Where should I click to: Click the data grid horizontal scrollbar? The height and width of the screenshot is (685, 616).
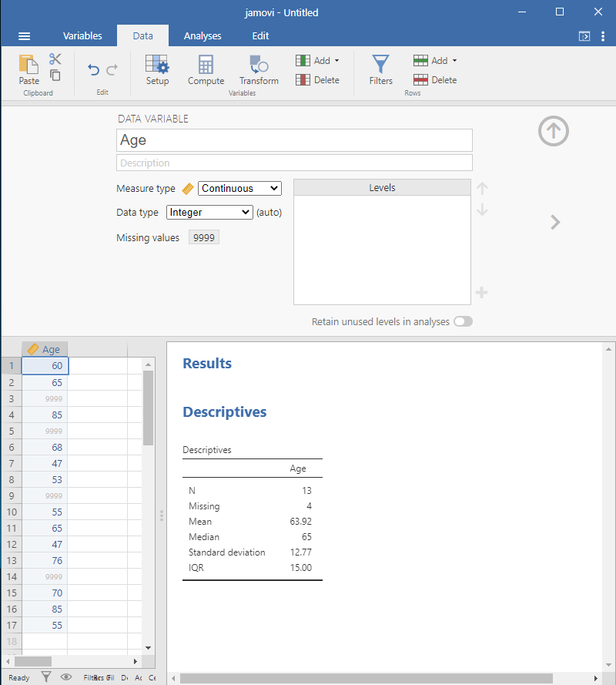[x=33, y=661]
